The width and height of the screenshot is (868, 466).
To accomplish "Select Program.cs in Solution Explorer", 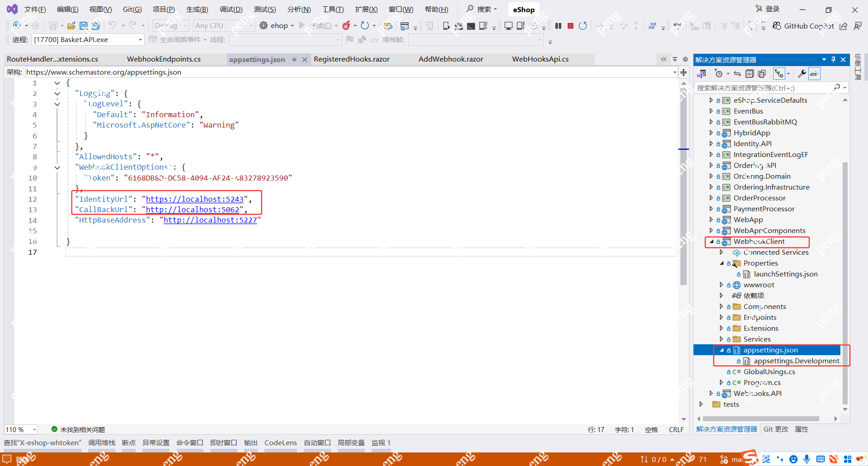I will pyautogui.click(x=762, y=383).
